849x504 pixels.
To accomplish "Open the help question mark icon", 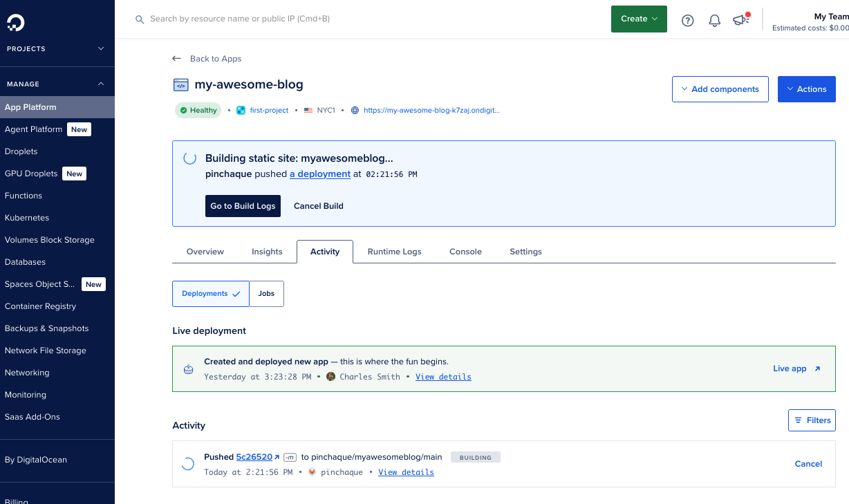I will tap(687, 20).
